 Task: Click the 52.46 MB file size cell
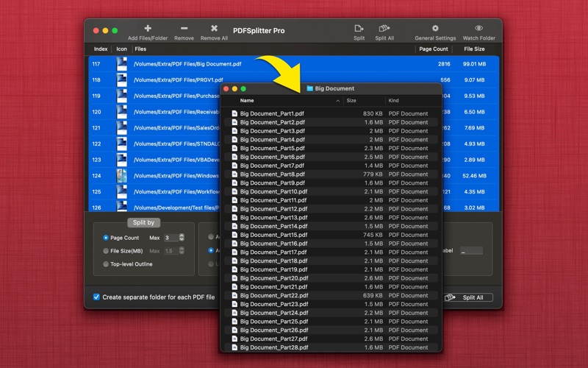(x=474, y=176)
